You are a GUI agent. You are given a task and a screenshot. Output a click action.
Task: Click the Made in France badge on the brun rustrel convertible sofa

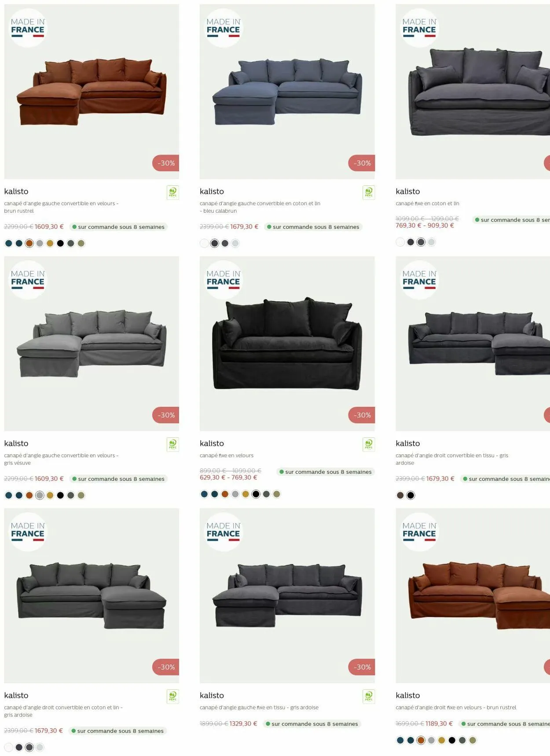pos(28,28)
